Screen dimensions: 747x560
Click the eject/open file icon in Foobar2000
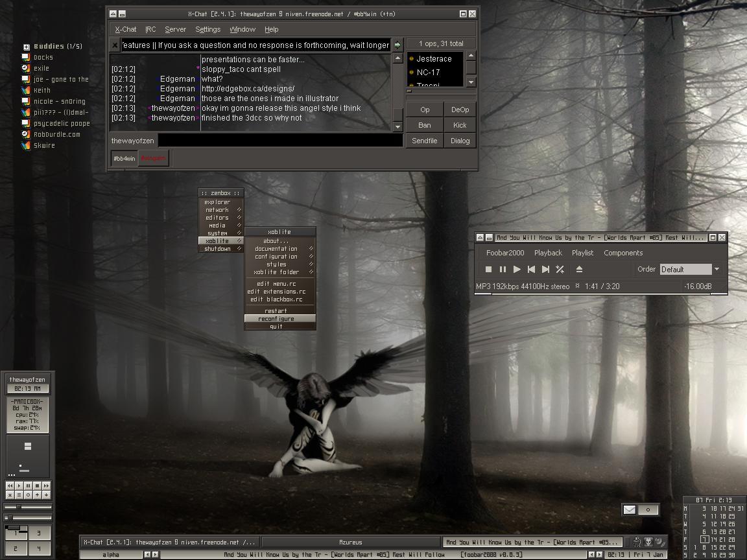tap(579, 269)
